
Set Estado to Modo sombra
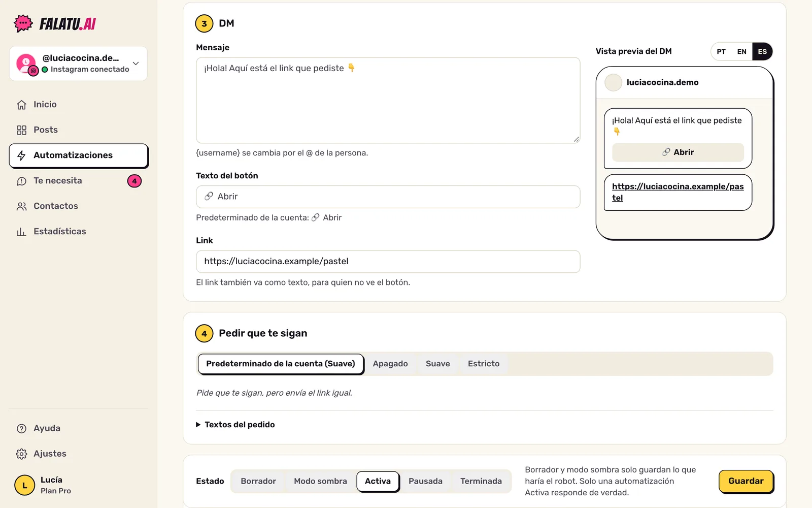321,481
